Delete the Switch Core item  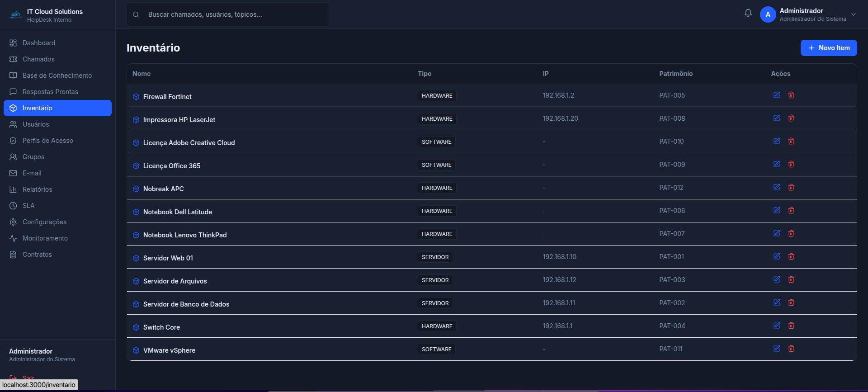(x=791, y=326)
